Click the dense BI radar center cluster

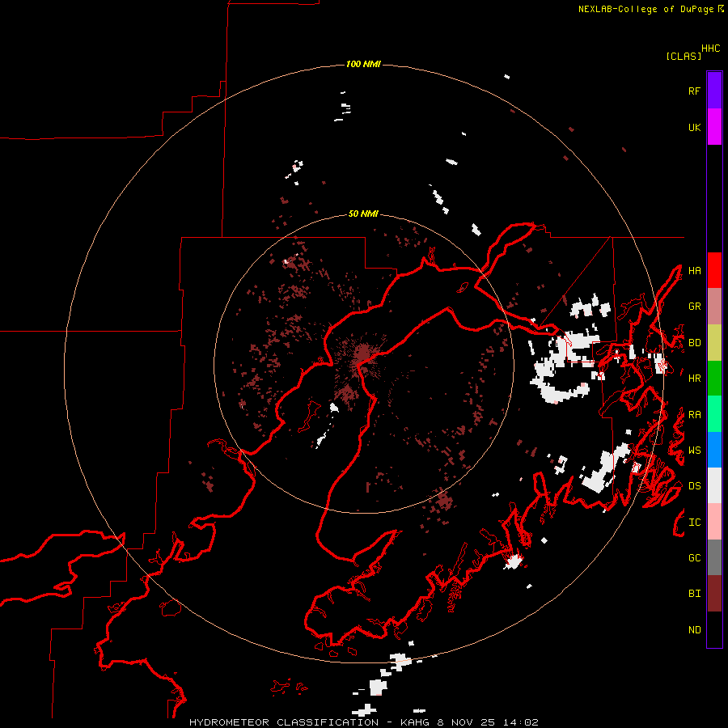pos(362,355)
